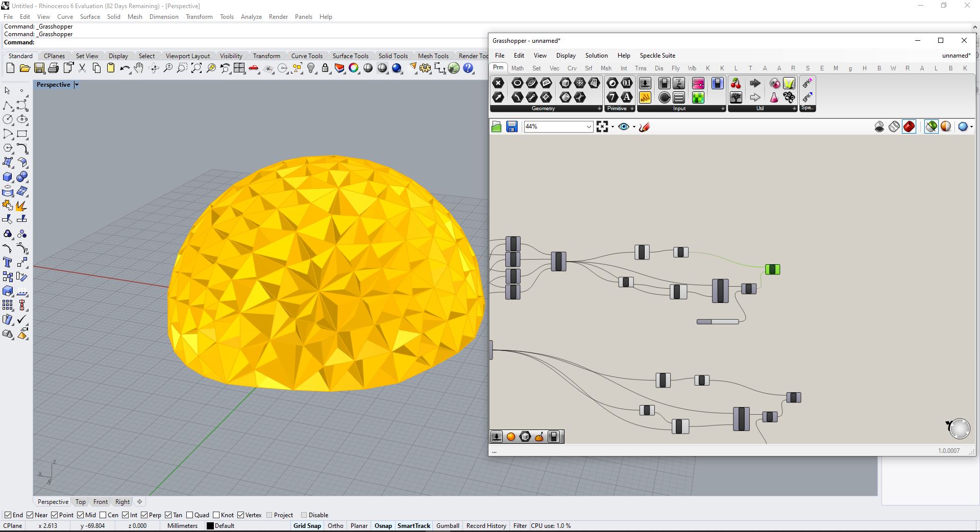Open the Rhino Help question mark icon
This screenshot has width=980, height=532.
pyautogui.click(x=468, y=68)
